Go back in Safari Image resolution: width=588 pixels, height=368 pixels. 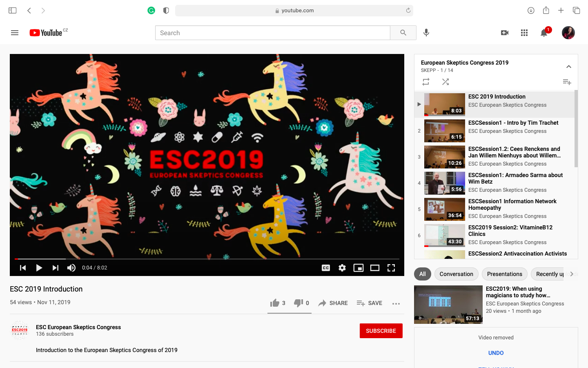tap(29, 11)
